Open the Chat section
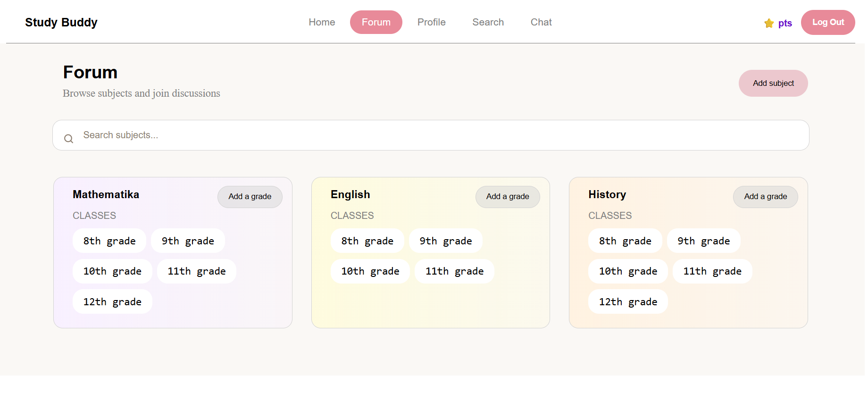 (x=541, y=22)
